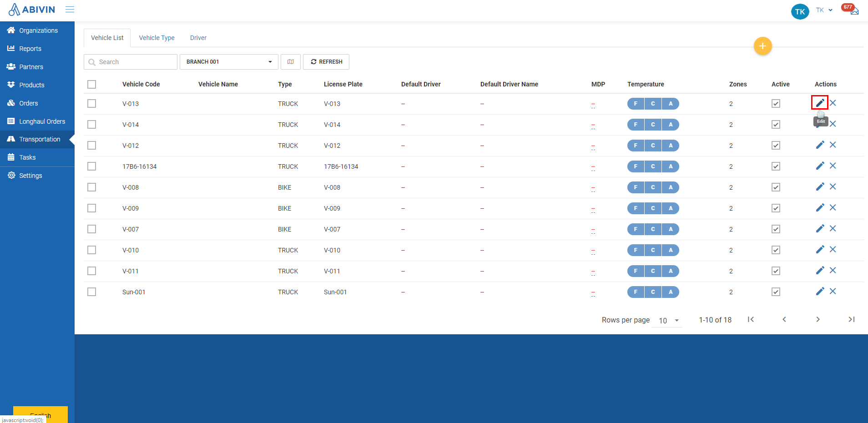Click the MDP value for V-013
Image resolution: width=868 pixels, height=423 pixels.
tap(593, 105)
